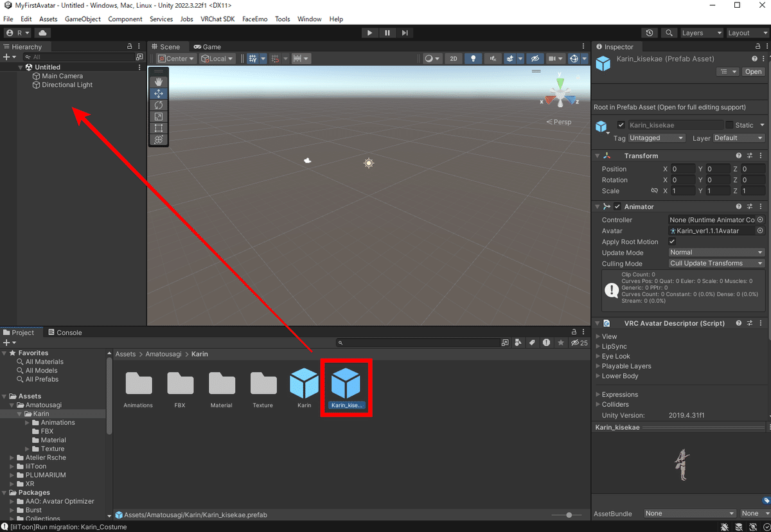
Task: Open the cloud services icon
Action: tap(42, 33)
